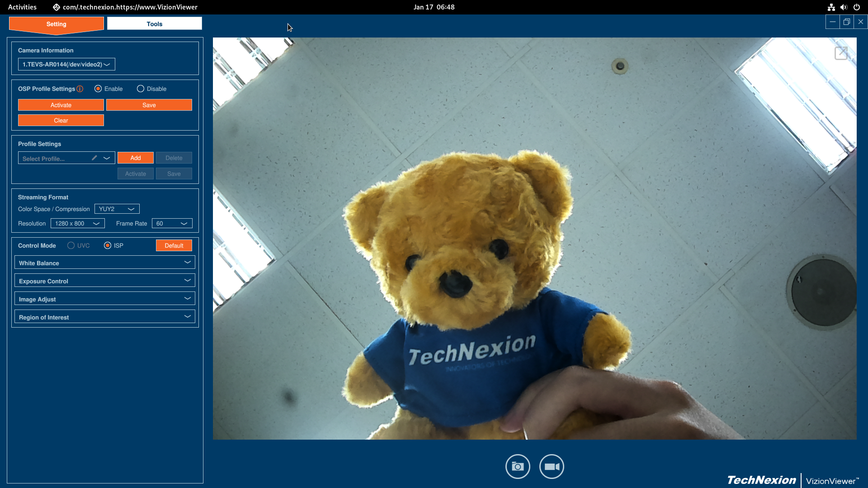Open the camera device dropdown TEVS-AR0144
The width and height of the screenshot is (868, 488).
(x=66, y=64)
